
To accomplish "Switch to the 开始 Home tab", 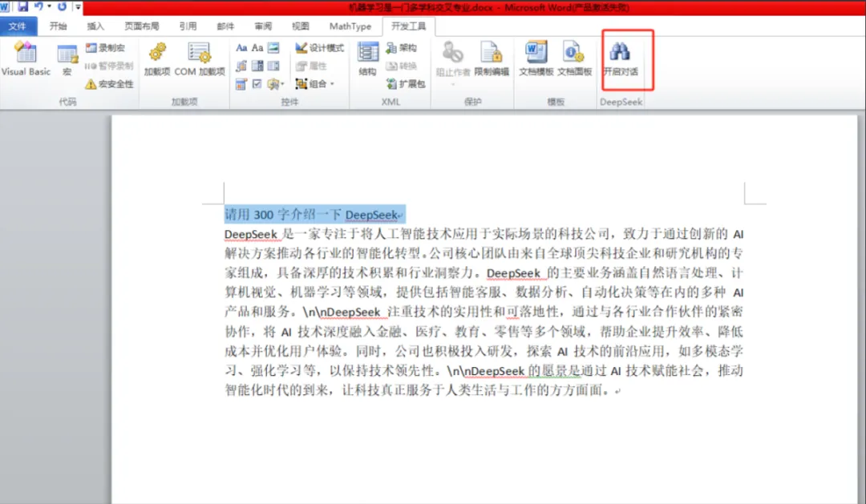I will pyautogui.click(x=58, y=26).
